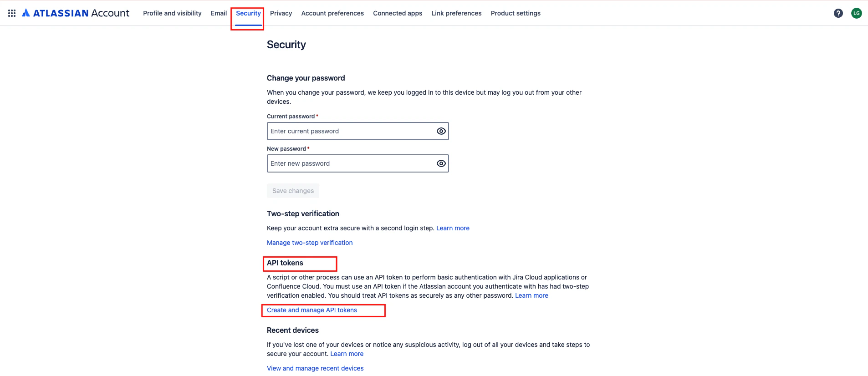Reveal the new password entry
The width and height of the screenshot is (868, 376).
point(440,163)
